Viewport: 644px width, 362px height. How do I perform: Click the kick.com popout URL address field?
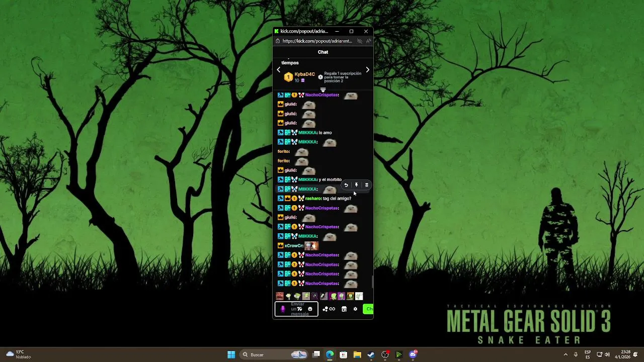317,41
